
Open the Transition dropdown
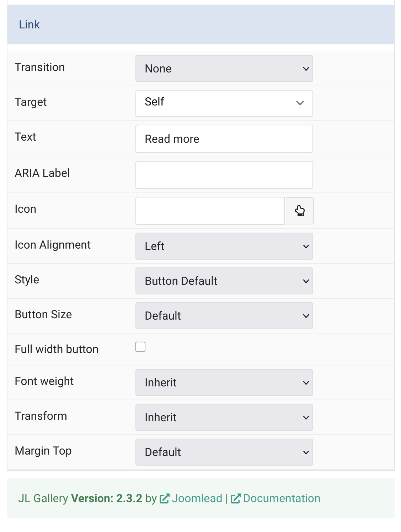[224, 69]
